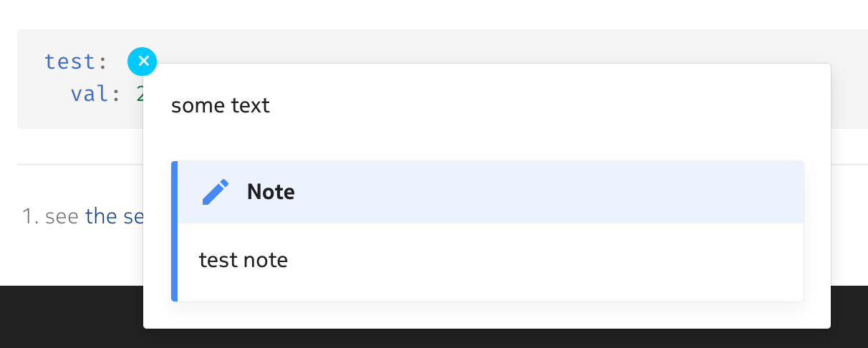Open the partially hidden 'the se' link
This screenshot has width=868, height=348.
pos(115,216)
